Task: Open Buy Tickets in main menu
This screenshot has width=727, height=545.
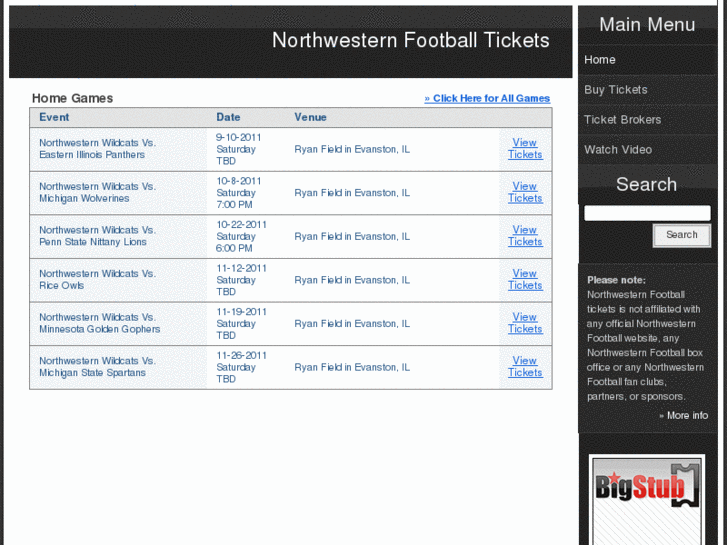Action: click(x=615, y=90)
